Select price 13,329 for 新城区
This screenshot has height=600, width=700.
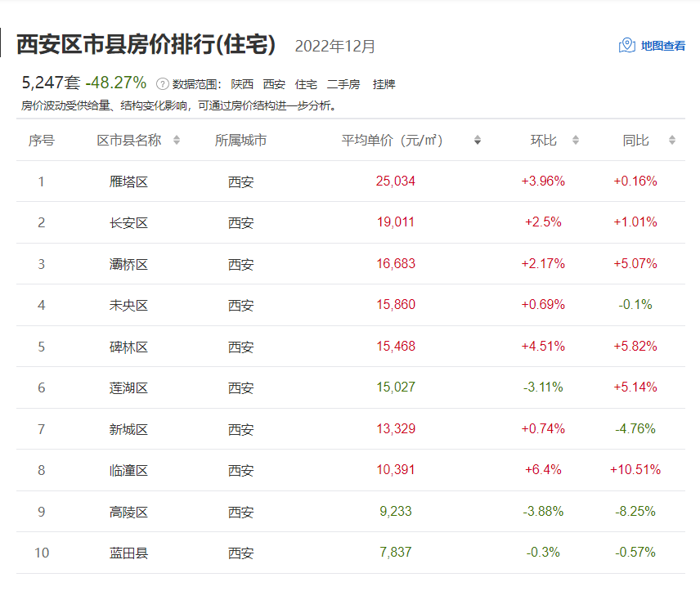[x=396, y=428]
